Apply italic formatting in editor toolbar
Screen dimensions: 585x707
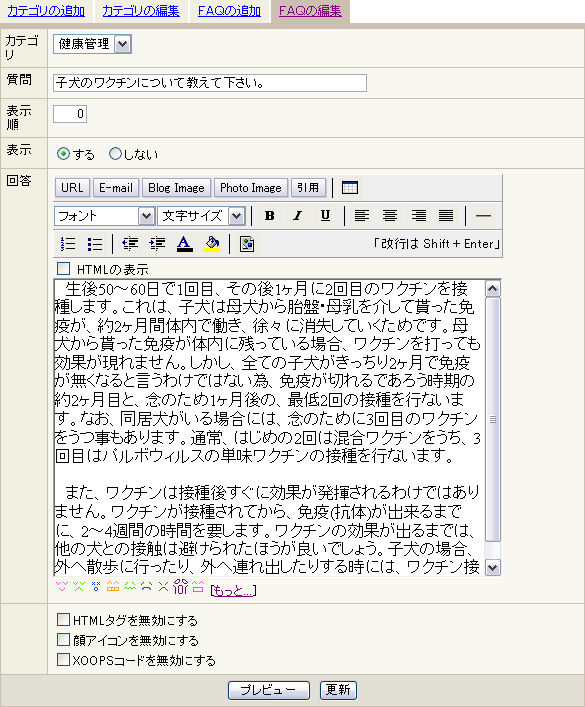[297, 216]
